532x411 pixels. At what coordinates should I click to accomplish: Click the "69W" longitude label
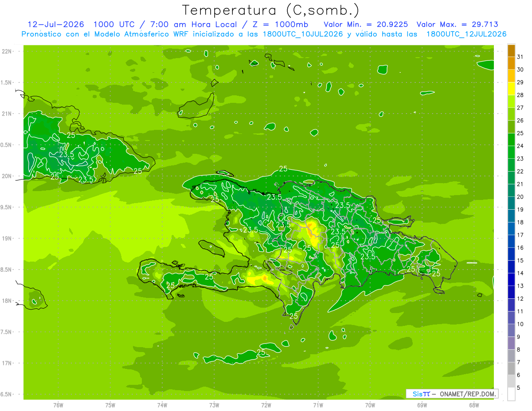422,405
